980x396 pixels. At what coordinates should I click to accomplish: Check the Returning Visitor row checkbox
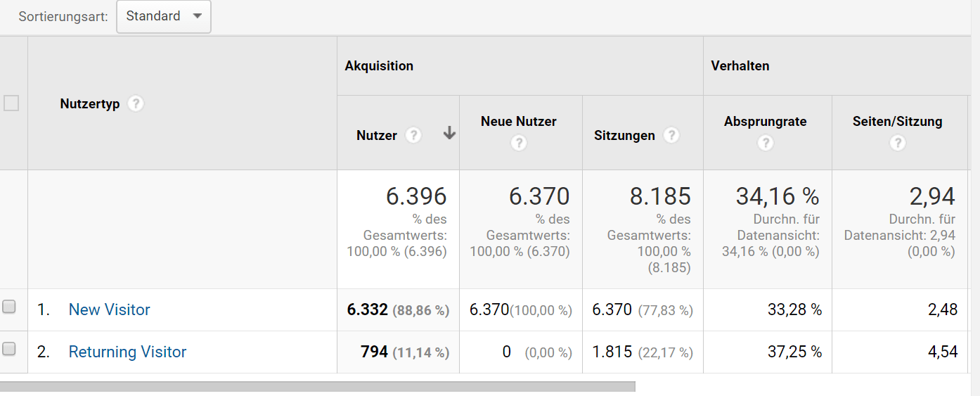9,348
